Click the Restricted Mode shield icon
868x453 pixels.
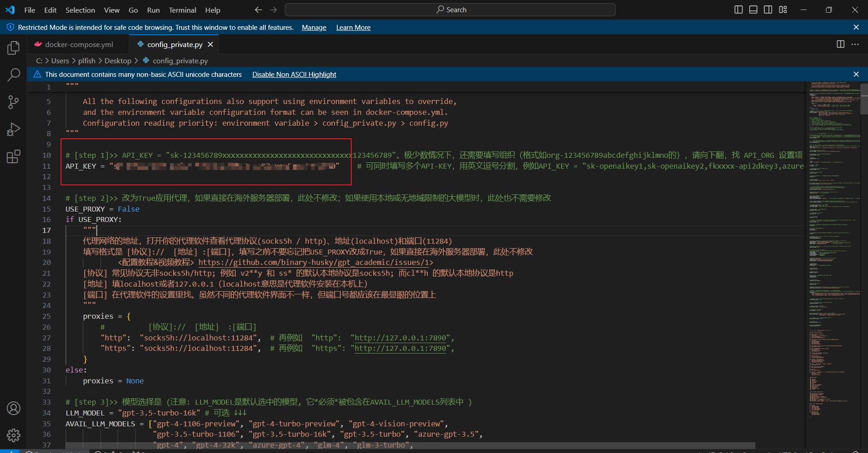tap(10, 28)
